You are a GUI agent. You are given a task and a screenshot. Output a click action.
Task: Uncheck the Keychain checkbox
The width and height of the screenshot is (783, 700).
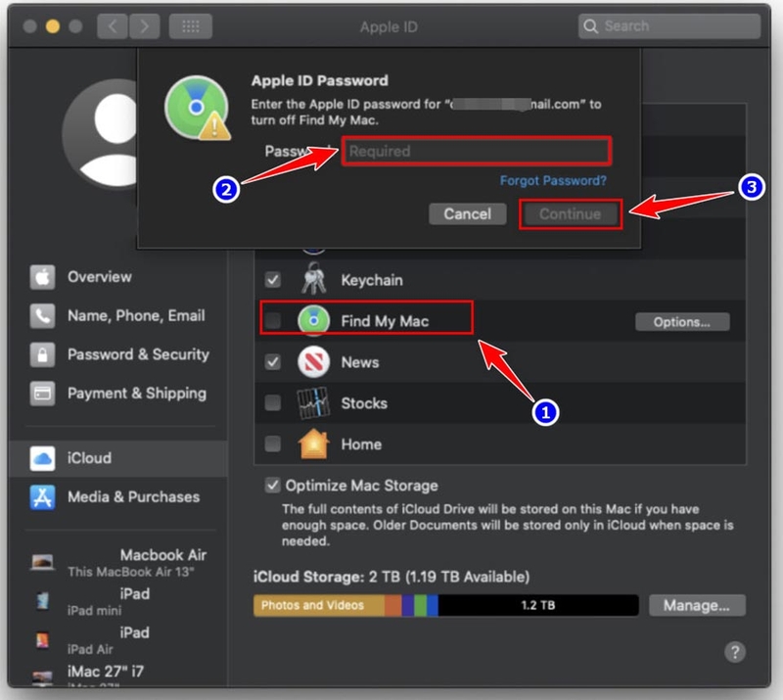click(x=273, y=279)
